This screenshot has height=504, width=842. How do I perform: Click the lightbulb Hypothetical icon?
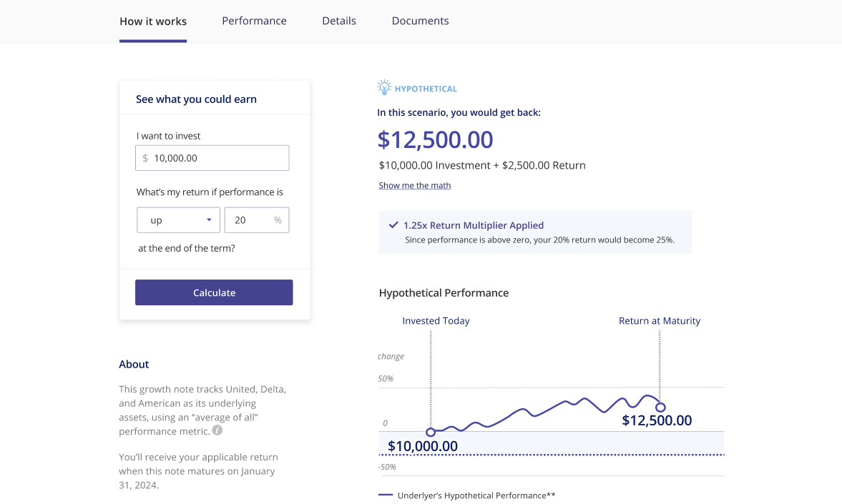pos(384,86)
